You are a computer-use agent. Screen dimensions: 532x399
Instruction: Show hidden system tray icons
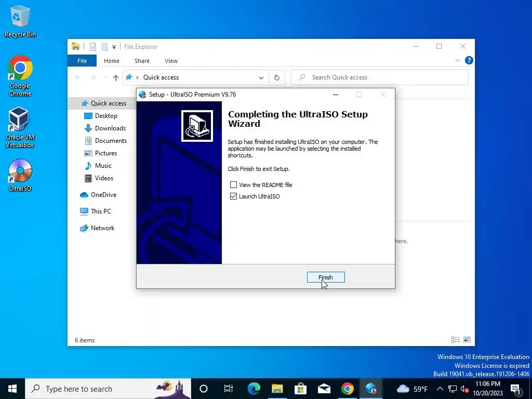(440, 389)
